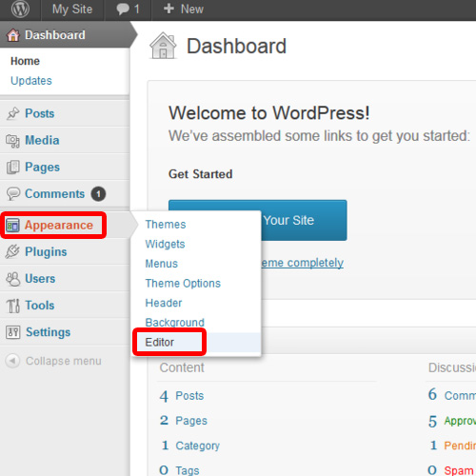476x476 pixels.
Task: Open the 1 Pending comments link
Action: tap(453, 446)
